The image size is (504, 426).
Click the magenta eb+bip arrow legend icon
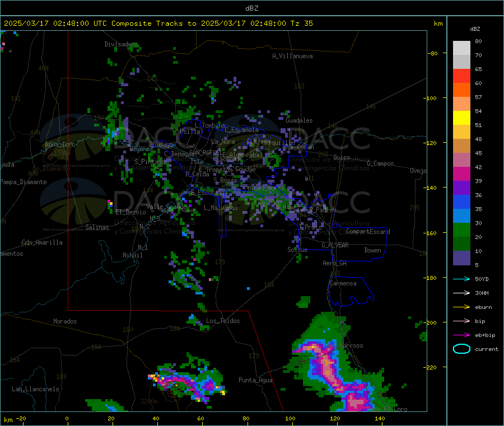pos(461,335)
